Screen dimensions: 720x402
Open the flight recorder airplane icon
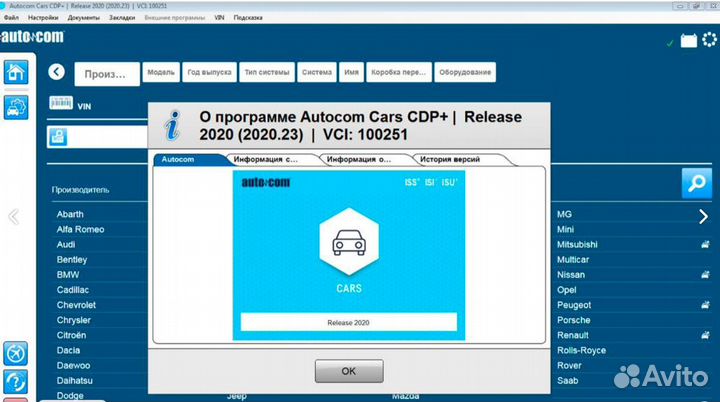tap(16, 353)
